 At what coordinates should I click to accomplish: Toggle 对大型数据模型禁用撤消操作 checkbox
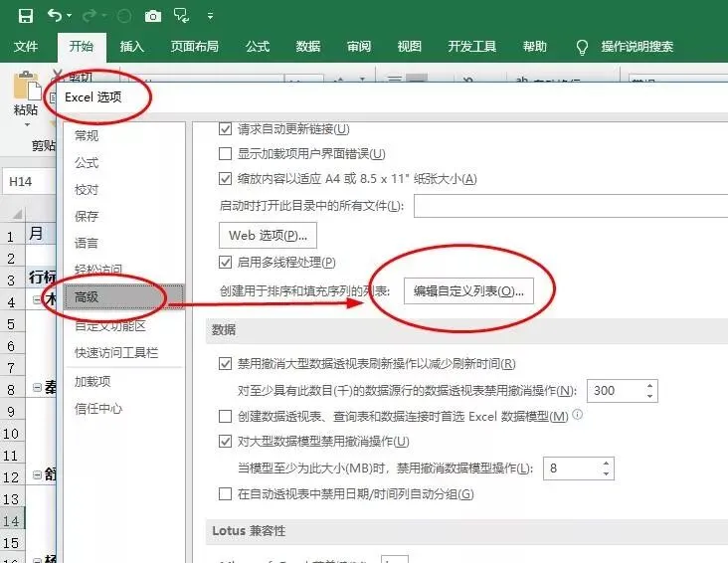225,441
